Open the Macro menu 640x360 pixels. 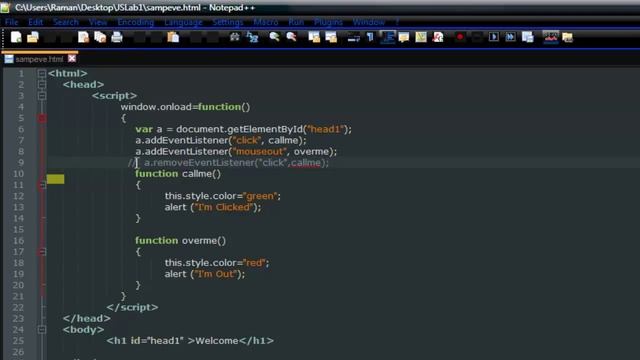266,22
